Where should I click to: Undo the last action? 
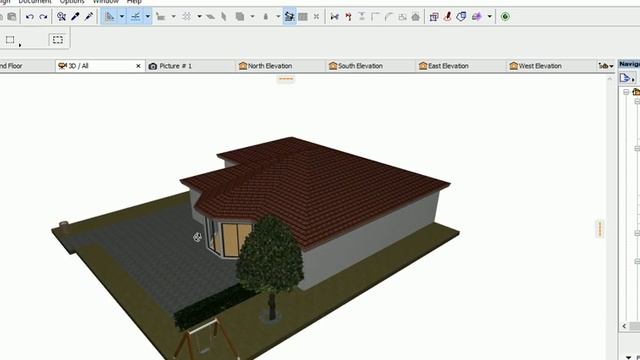[x=29, y=17]
